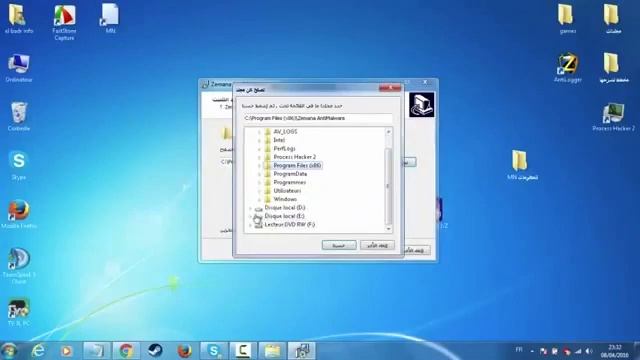Open Steam from the taskbar
The width and height of the screenshot is (640, 360).
[155, 351]
